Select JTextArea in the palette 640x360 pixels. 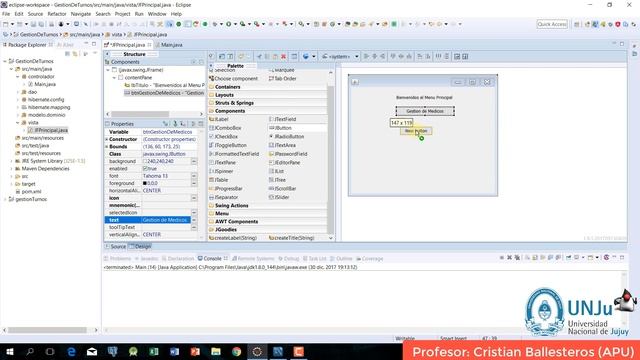[282, 145]
